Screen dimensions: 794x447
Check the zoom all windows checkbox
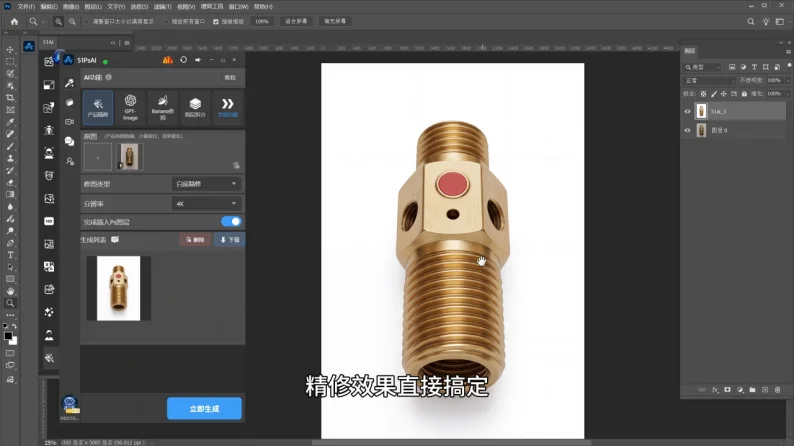pos(166,22)
